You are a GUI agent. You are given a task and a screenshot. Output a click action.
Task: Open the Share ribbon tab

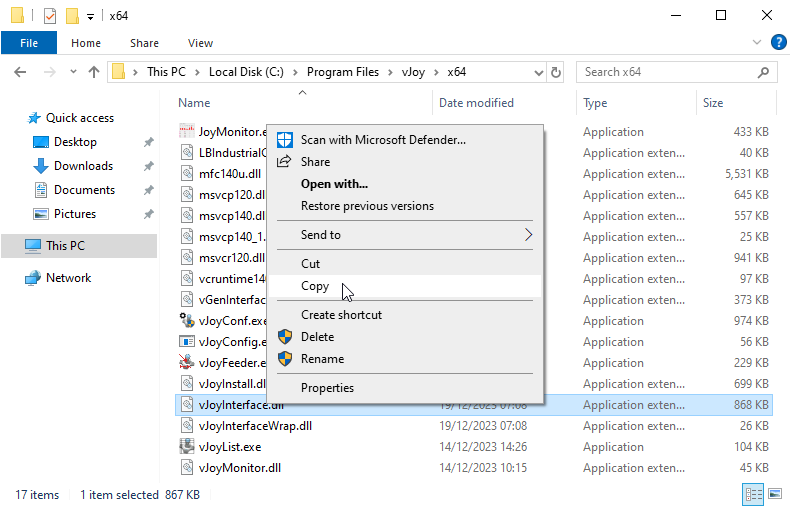coord(144,43)
